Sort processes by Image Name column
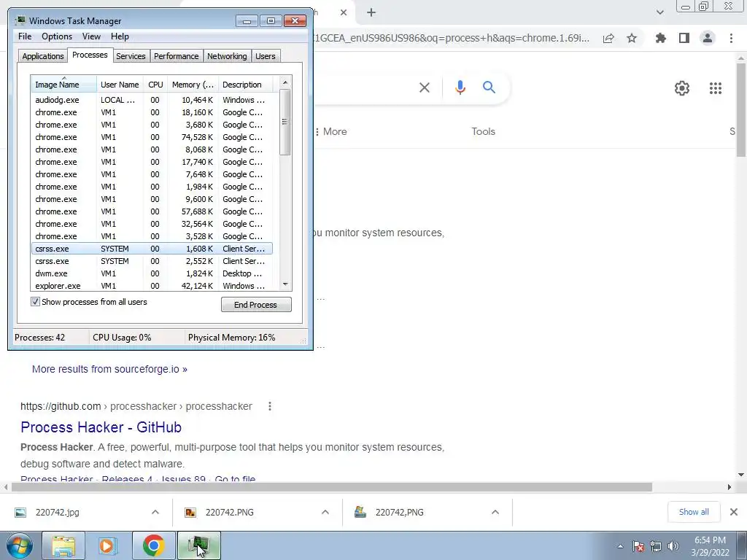This screenshot has height=560, width=747. pos(64,85)
